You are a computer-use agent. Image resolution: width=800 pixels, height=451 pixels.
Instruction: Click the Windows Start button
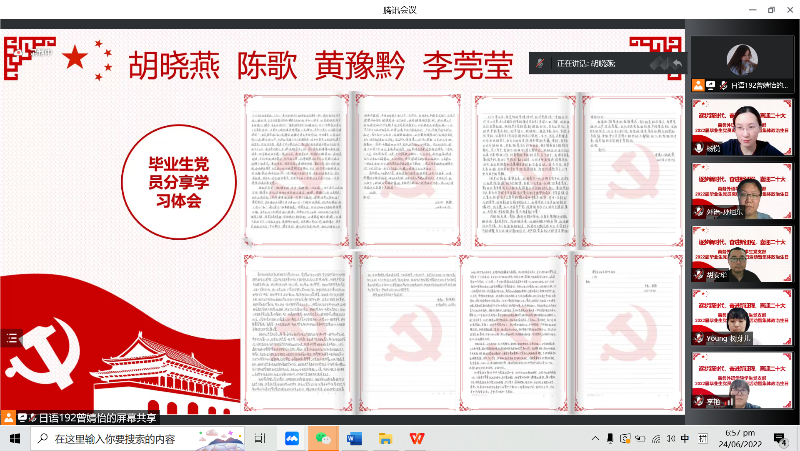[x=14, y=439]
